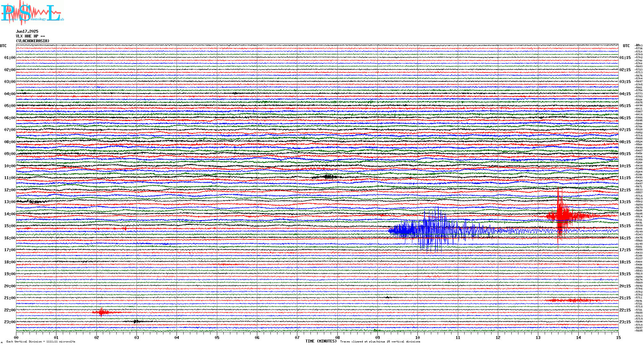Click the 09:15 label on right axis
The image size is (644, 346).
[625, 154]
